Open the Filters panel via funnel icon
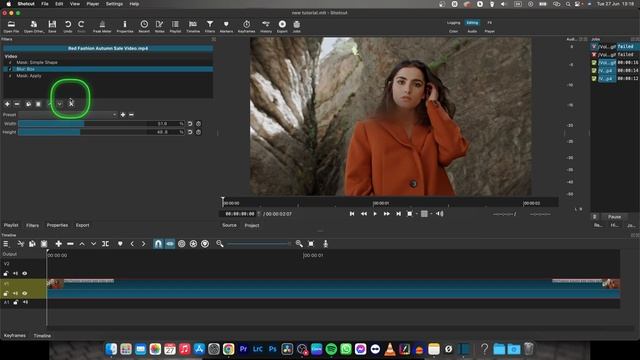The height and width of the screenshot is (360, 640). (x=210, y=27)
